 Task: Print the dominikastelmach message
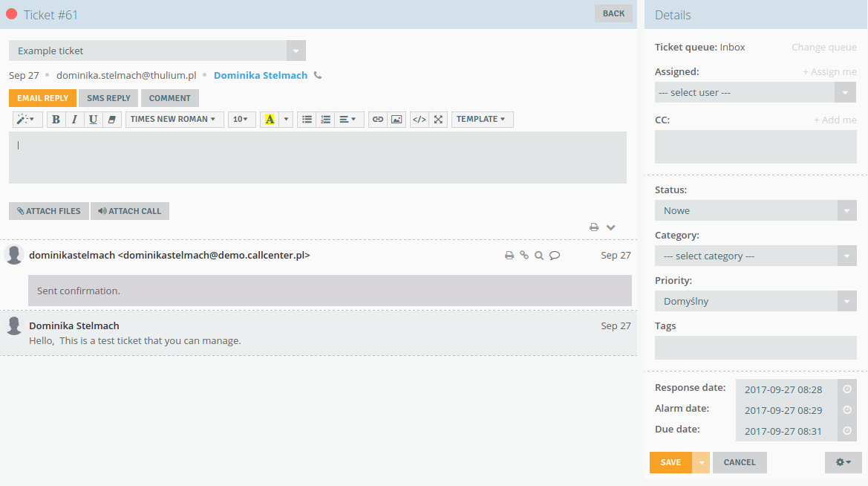pos(509,256)
